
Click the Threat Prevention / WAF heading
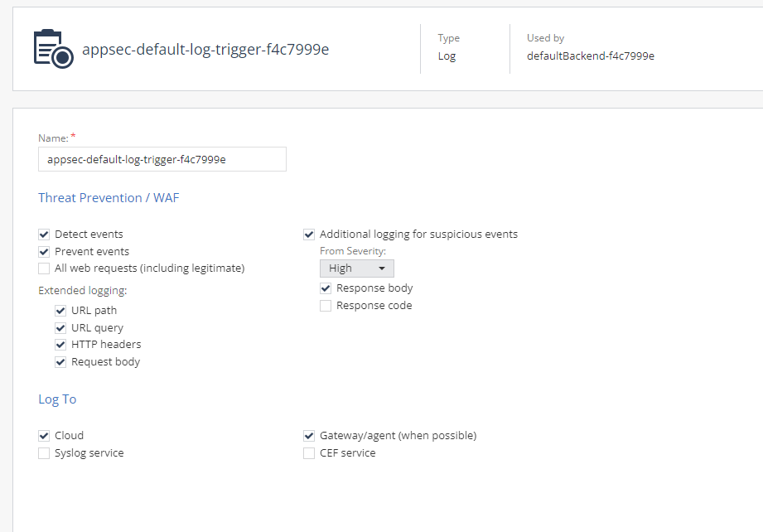coord(109,197)
